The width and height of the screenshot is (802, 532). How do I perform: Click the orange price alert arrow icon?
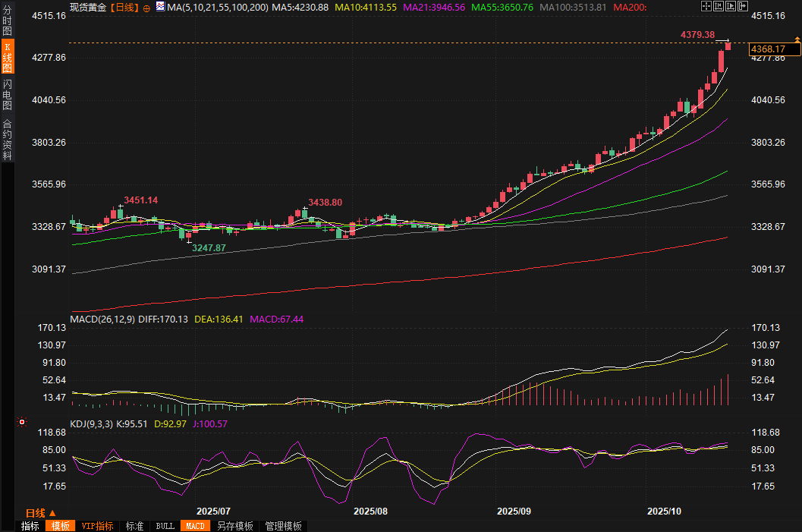pyautogui.click(x=797, y=39)
